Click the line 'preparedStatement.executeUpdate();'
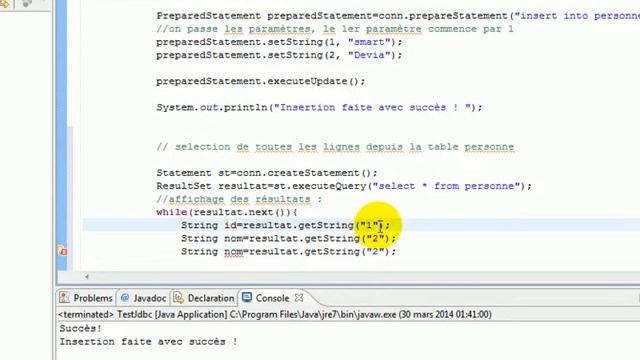 [x=261, y=81]
